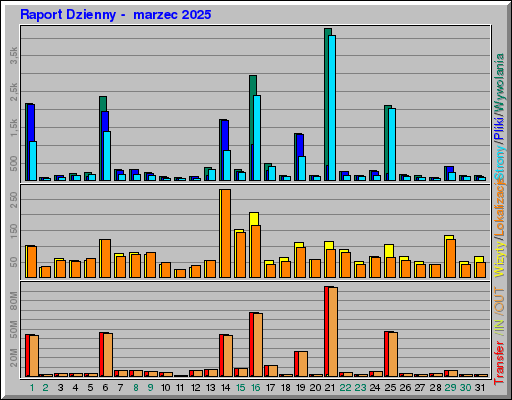Click the '150' y-axis label in middle chart
The width and height of the screenshot is (512, 400).
[x=14, y=231]
